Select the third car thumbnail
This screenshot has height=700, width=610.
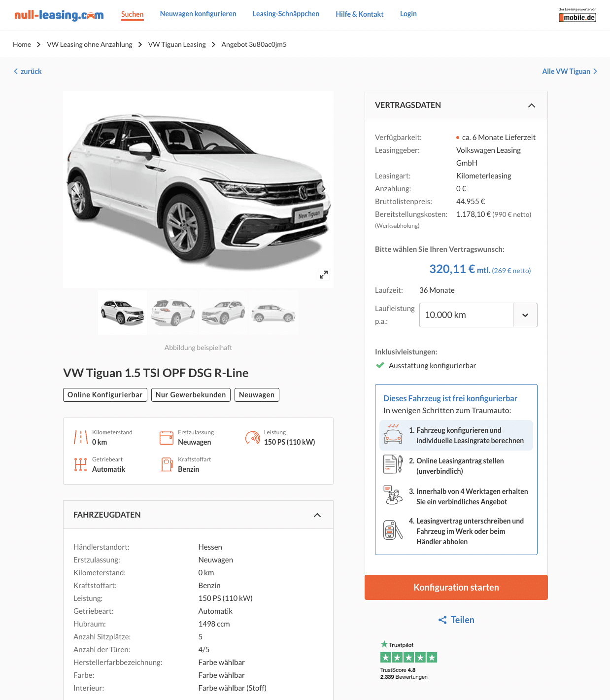(223, 313)
